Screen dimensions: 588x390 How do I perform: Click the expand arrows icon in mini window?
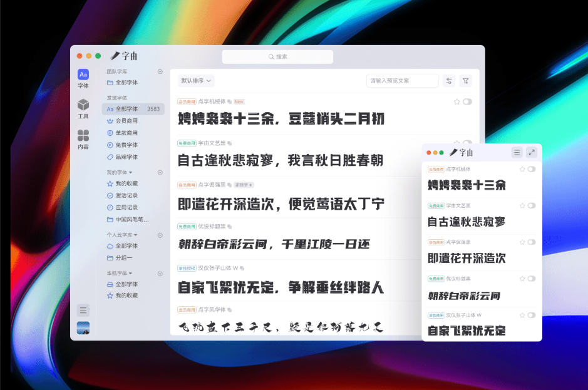pyautogui.click(x=532, y=152)
